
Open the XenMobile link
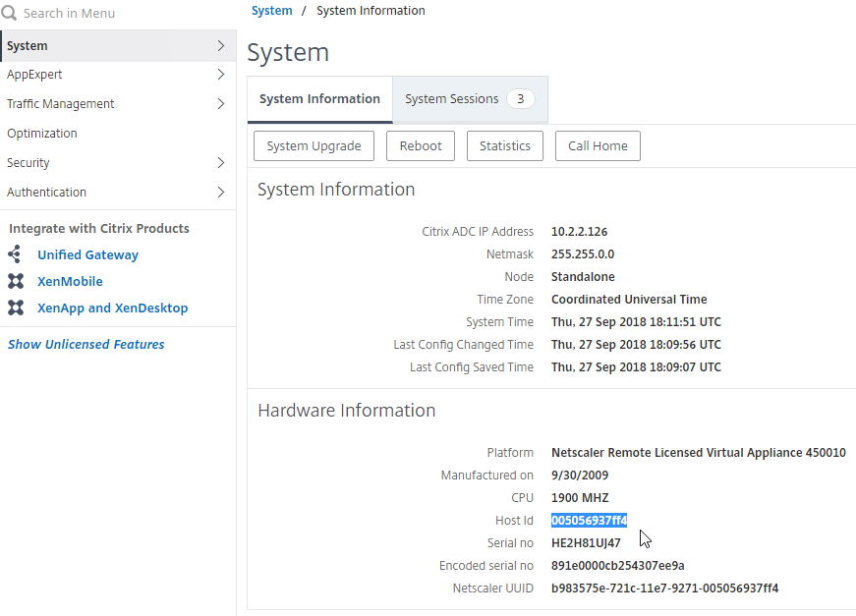click(x=70, y=282)
